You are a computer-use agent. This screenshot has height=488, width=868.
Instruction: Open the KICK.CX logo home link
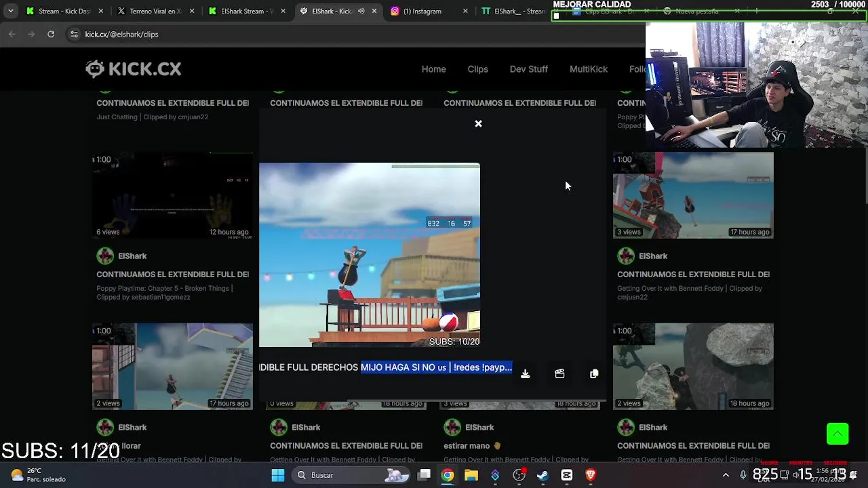coord(134,68)
